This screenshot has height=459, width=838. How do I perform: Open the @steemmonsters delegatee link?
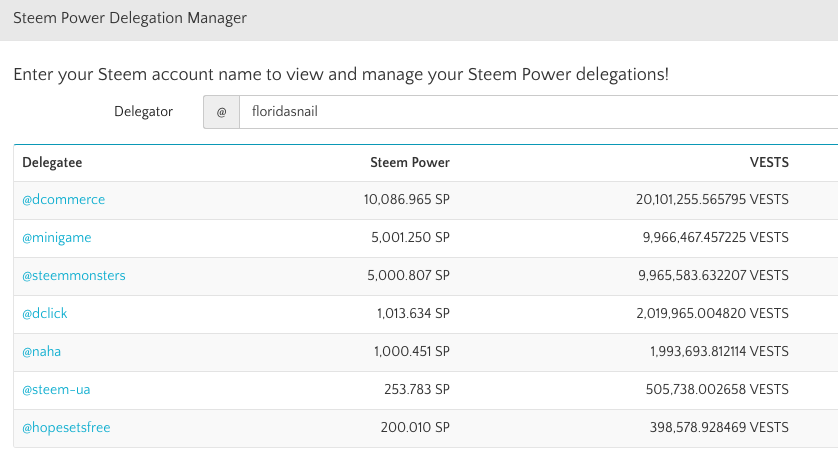click(x=74, y=276)
